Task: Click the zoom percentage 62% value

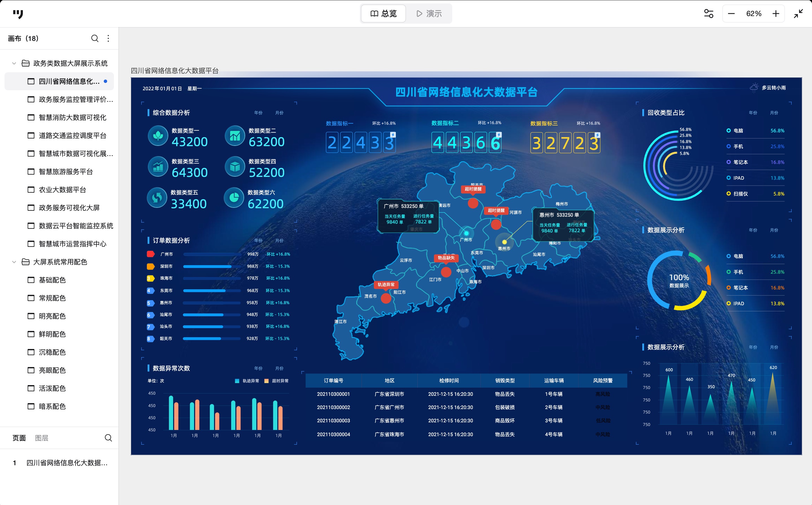Action: 754,14
